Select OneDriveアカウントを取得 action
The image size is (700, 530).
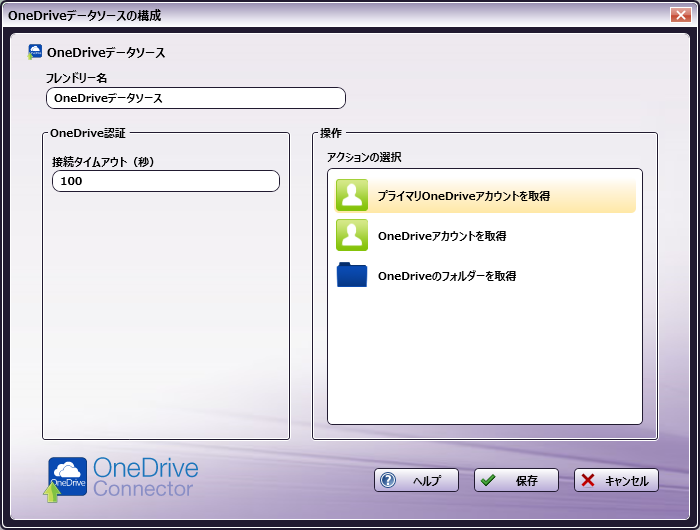point(485,235)
